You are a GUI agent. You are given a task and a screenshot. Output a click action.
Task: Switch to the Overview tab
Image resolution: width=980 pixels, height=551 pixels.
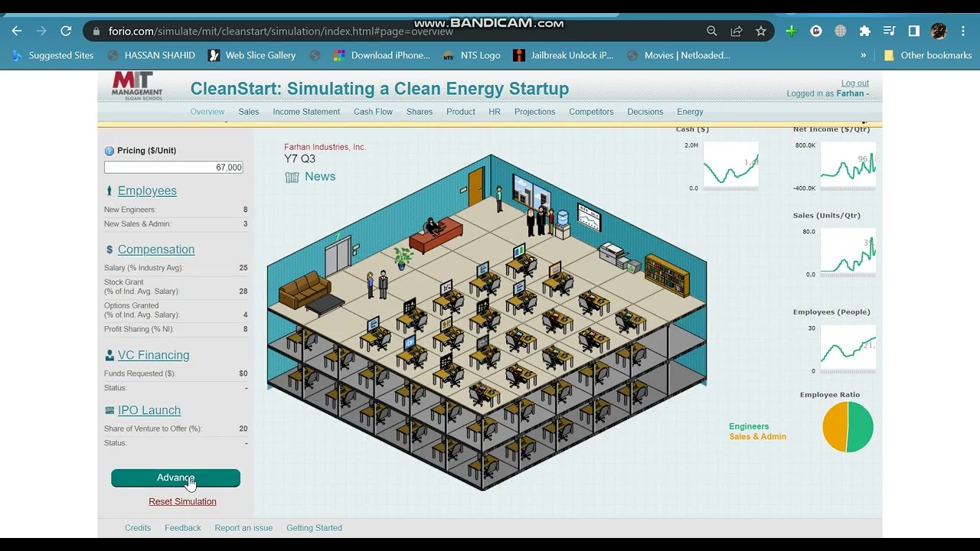207,112
